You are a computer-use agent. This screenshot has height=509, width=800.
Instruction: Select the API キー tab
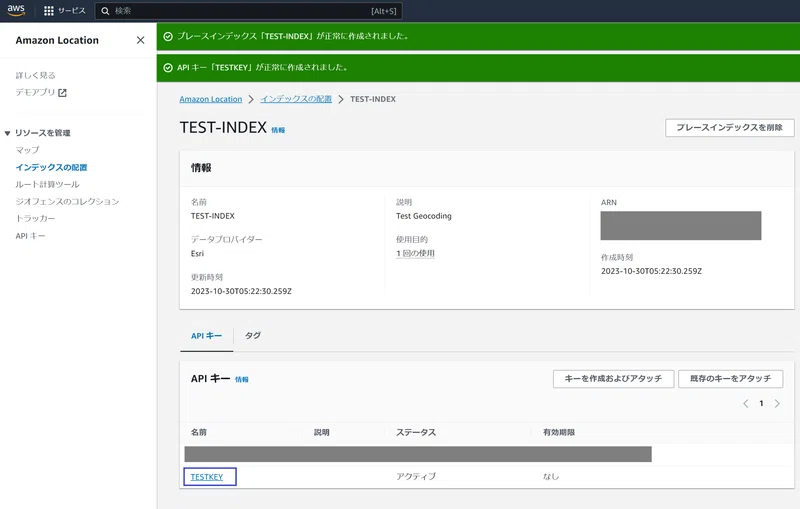[206, 336]
